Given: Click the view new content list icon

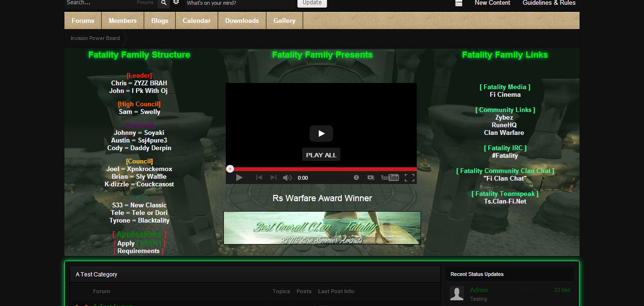Looking at the screenshot, I should (459, 3).
